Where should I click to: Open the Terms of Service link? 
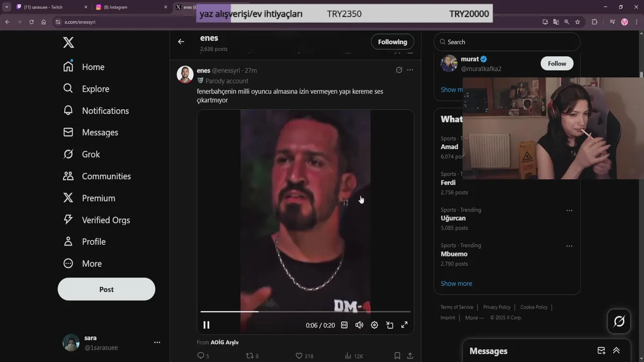coord(457,307)
